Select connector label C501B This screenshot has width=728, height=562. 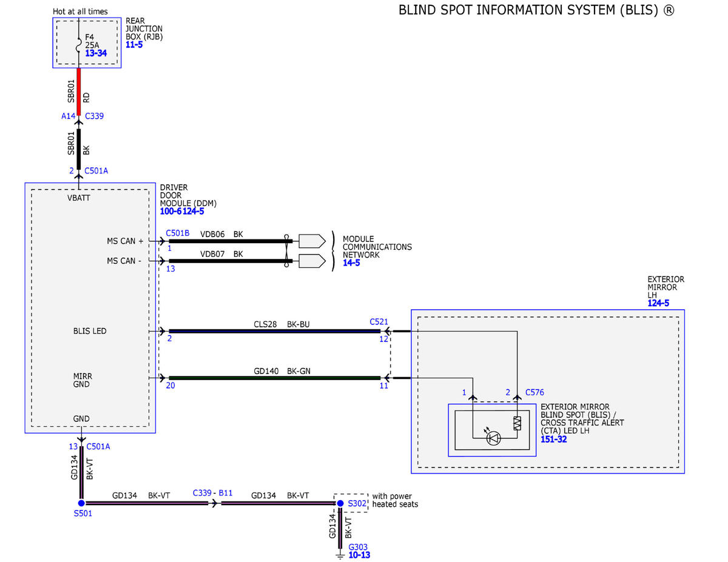pyautogui.click(x=178, y=233)
